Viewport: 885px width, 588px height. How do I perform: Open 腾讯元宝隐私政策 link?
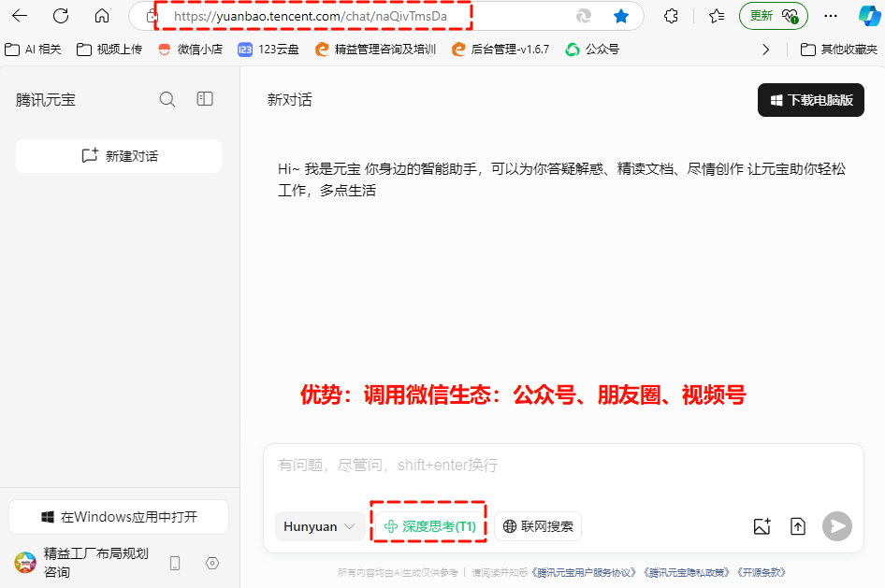(x=688, y=573)
